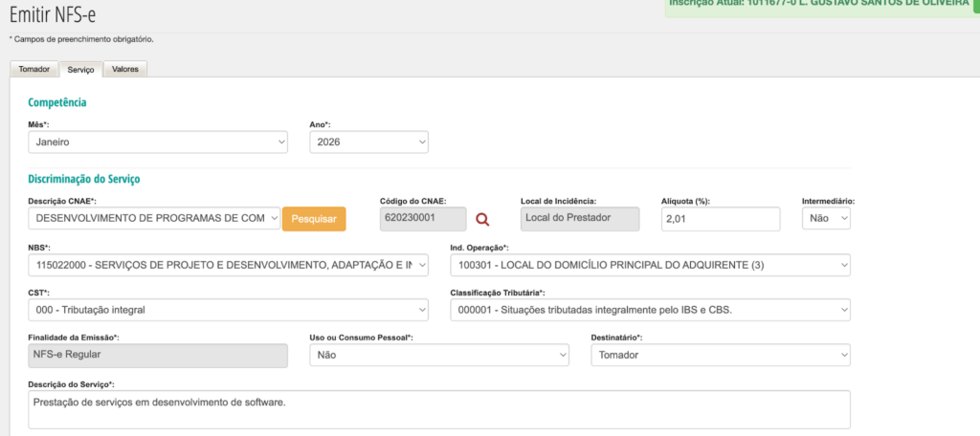Expand the Ano dropdown showing 2026
This screenshot has width=980, height=436.
coord(368,142)
